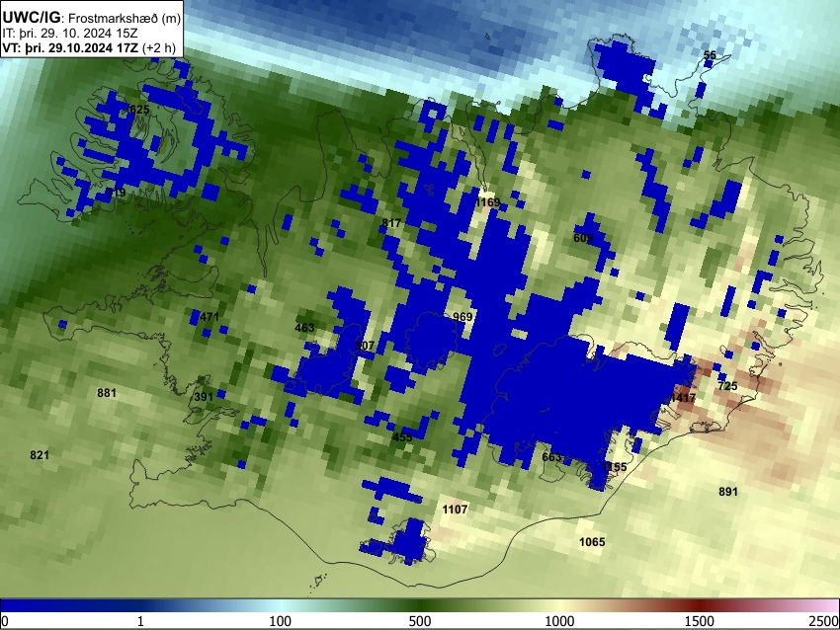This screenshot has height=630, width=840.
Task: Click the 907 value label on map
Action: tap(365, 346)
